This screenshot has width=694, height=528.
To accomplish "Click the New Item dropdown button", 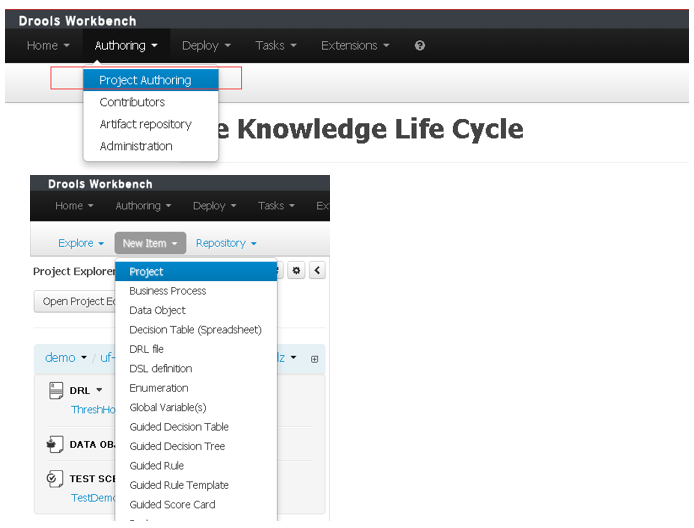I will (150, 243).
